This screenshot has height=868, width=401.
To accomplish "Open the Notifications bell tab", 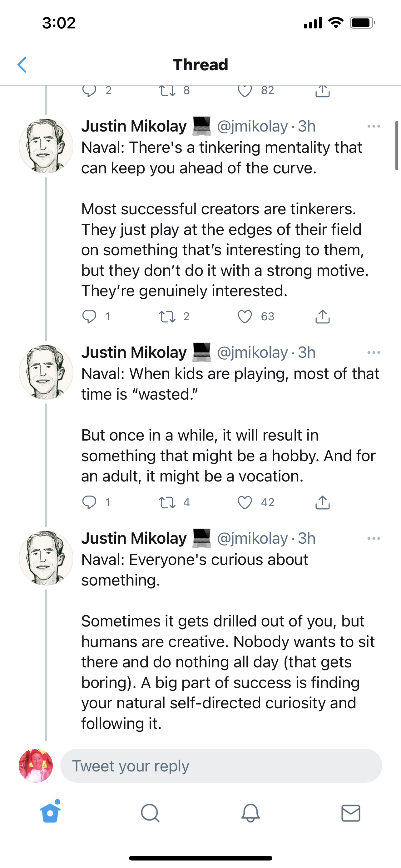I will click(250, 813).
